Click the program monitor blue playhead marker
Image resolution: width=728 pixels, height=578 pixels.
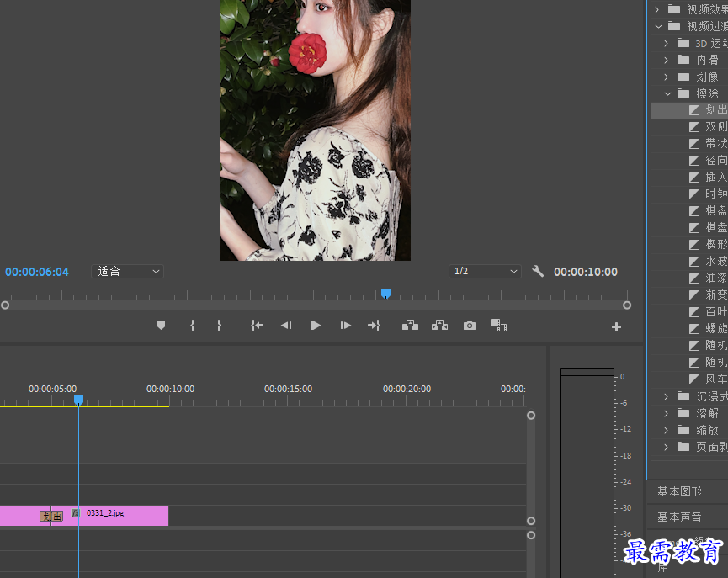[385, 293]
